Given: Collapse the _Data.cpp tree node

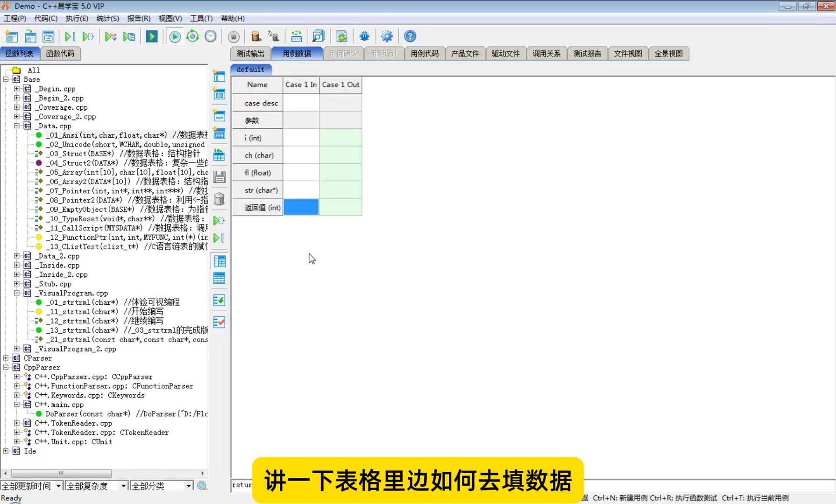Looking at the screenshot, I should pos(17,126).
